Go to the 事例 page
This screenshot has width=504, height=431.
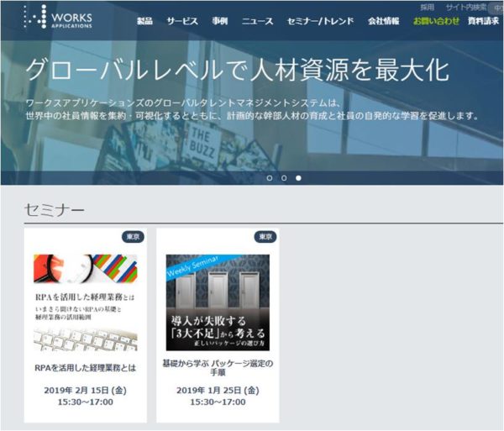[219, 21]
